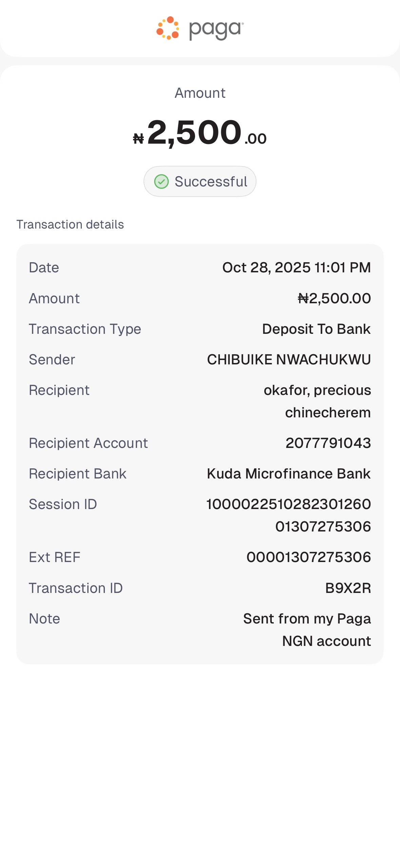Click the Paga logo icon
This screenshot has width=400, height=868.
[x=168, y=28]
